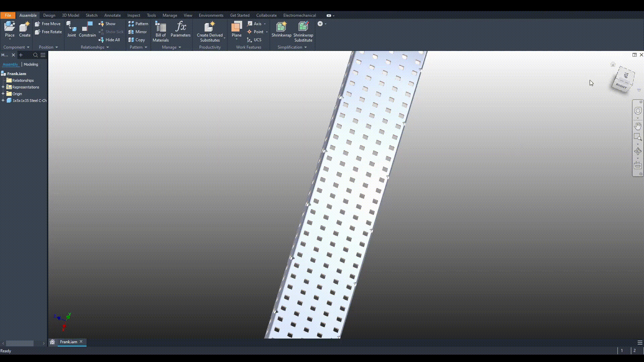Viewport: 644px width, 362px height.
Task: Click the browser horizontal scrollbar
Action: click(x=20, y=343)
